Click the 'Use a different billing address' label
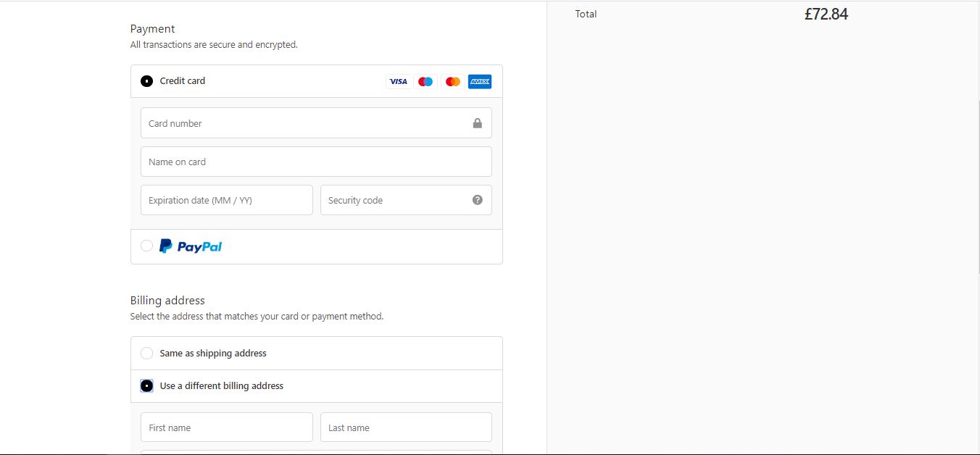Image resolution: width=980 pixels, height=455 pixels. (x=222, y=386)
